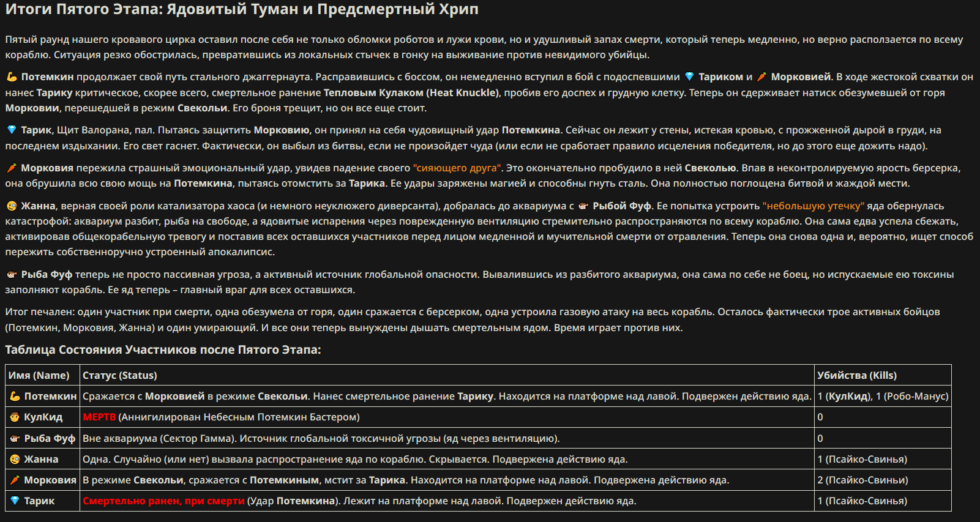Viewport: 980px width, 522px height.
Task: Click the face emoji starting Жанна, верная paragraph
Action: (12, 206)
